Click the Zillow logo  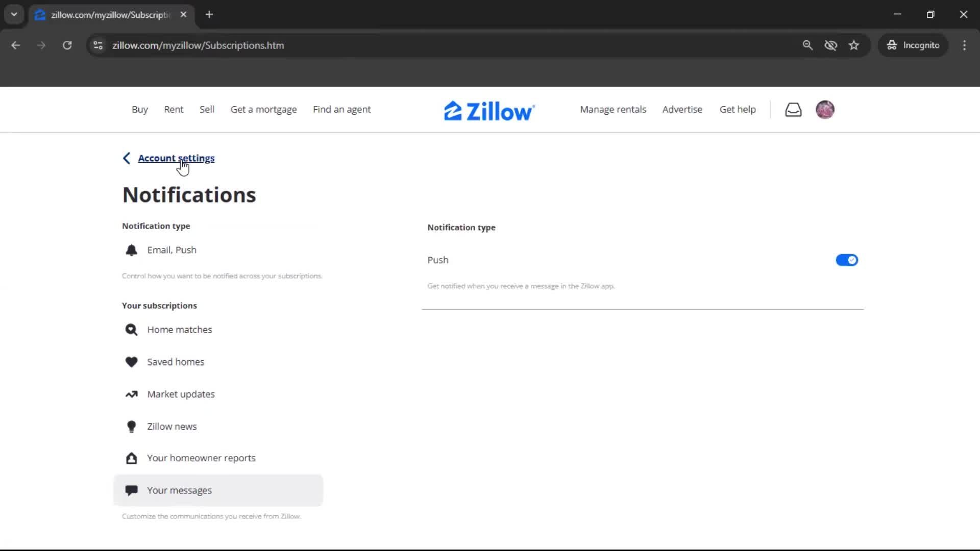[x=489, y=111]
